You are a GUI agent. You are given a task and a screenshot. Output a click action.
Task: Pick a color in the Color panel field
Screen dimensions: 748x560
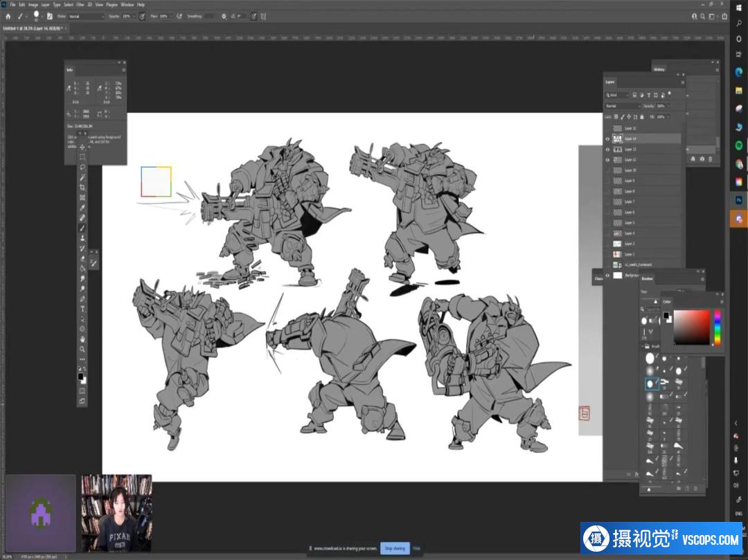[692, 327]
